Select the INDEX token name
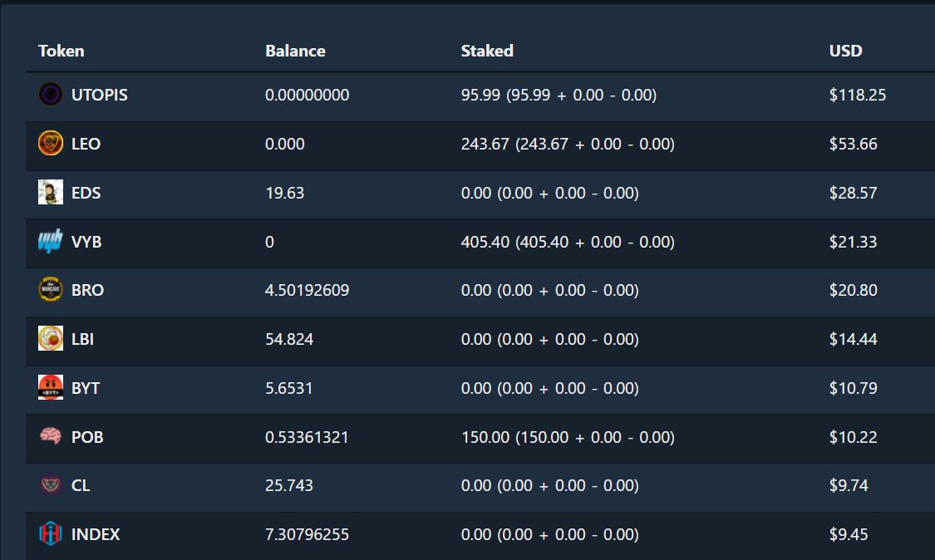 point(96,534)
